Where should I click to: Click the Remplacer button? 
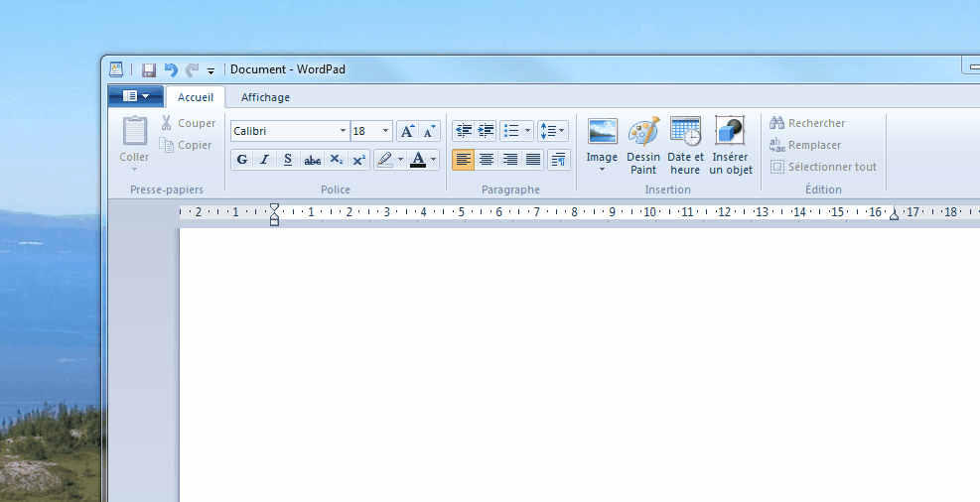tap(805, 145)
